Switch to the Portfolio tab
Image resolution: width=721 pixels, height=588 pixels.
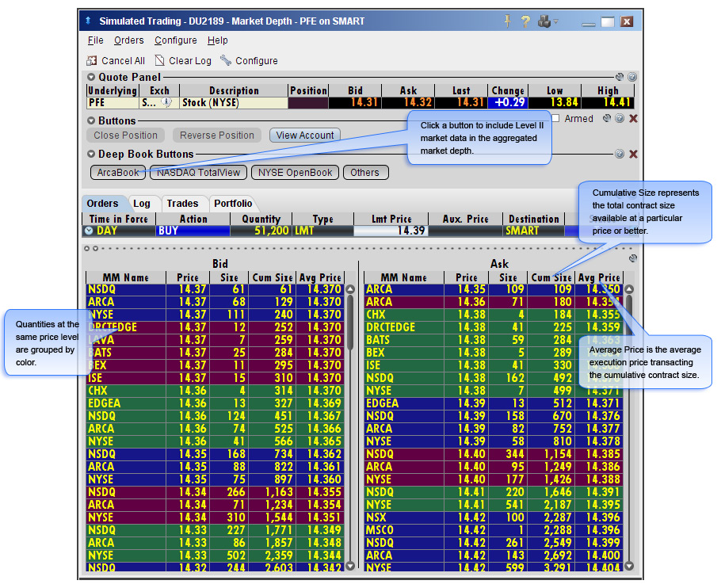click(233, 204)
